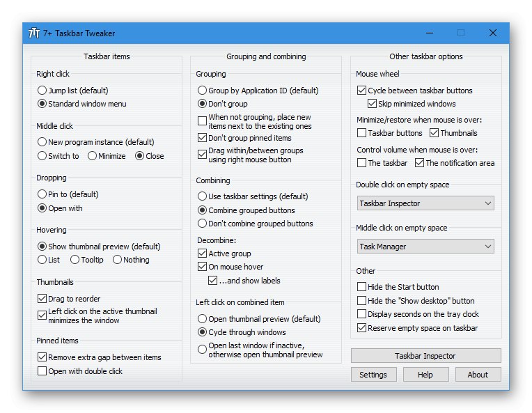Click the Settings button
This screenshot has height=413, width=532.
(x=373, y=374)
